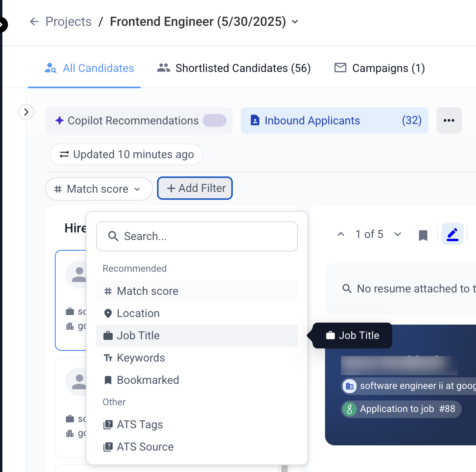Go to next candidate with down chevron
Image resolution: width=476 pixels, height=472 pixels.
point(398,234)
